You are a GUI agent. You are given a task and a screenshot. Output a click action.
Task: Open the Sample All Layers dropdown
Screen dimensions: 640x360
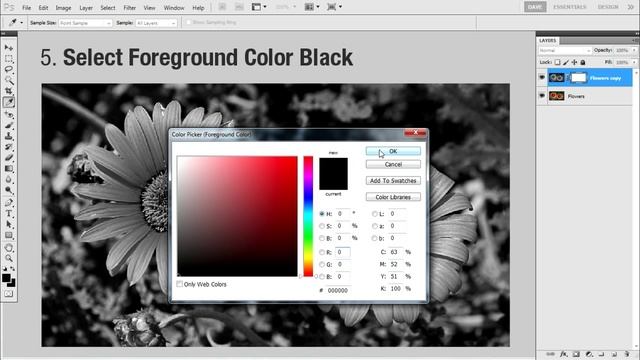[156, 23]
